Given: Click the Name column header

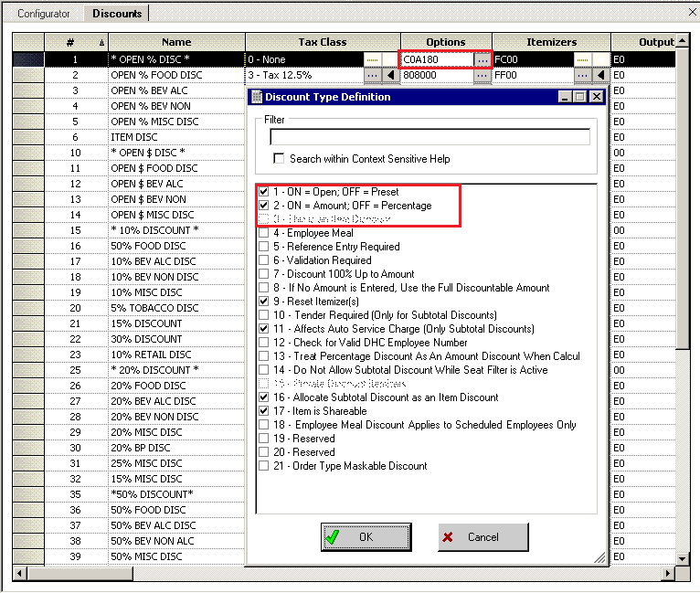Looking at the screenshot, I should [x=176, y=42].
